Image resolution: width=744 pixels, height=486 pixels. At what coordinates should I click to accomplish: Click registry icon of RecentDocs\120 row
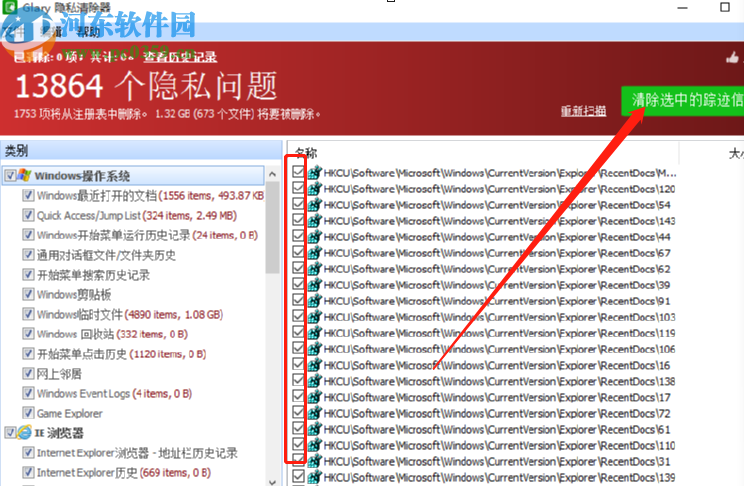(315, 189)
